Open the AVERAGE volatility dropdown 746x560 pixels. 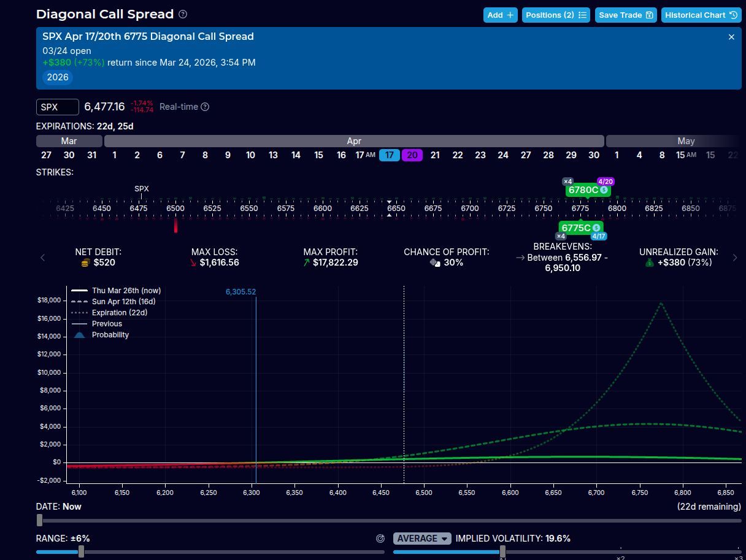click(422, 539)
